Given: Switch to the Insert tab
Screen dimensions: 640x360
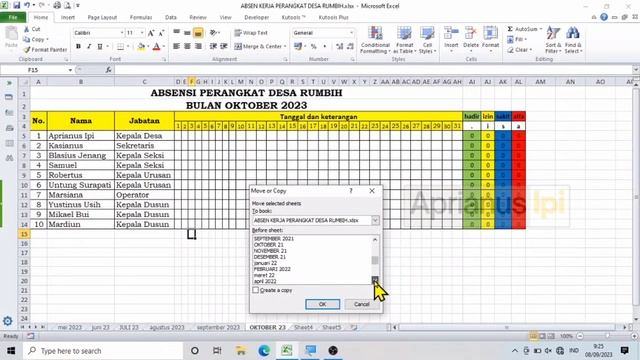Looking at the screenshot, I should point(68,18).
